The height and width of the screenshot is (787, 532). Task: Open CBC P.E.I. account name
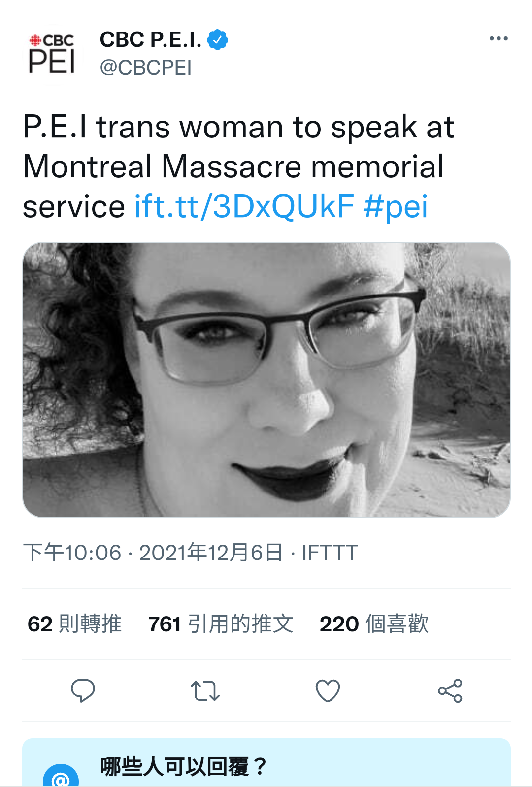[151, 39]
